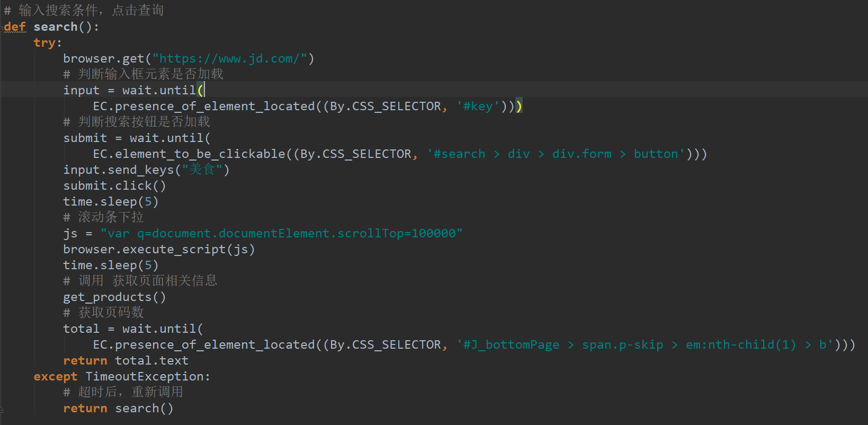Click the except keyword
Viewport: 868px width, 425px height.
pyautogui.click(x=55, y=377)
